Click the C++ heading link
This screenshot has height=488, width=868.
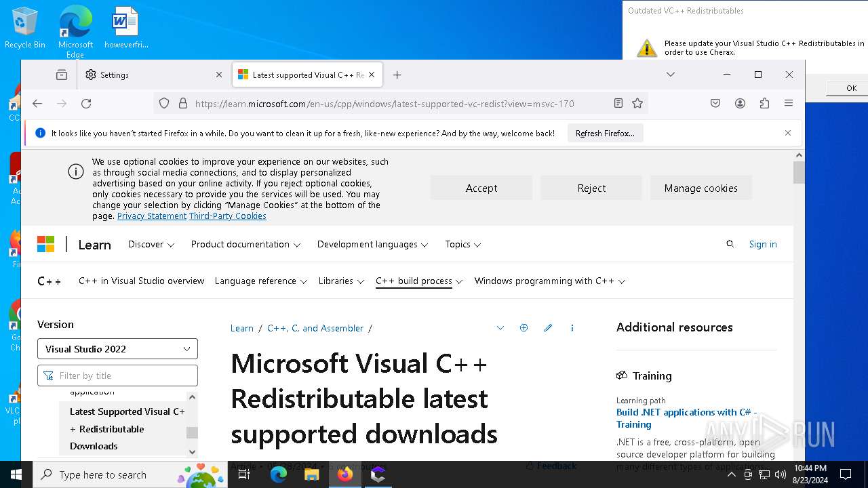coord(49,281)
